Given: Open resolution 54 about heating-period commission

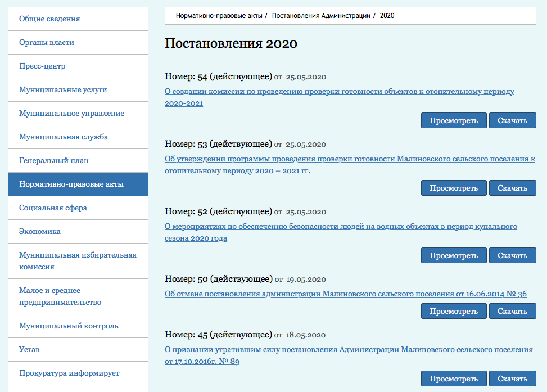Looking at the screenshot, I should coord(340,97).
